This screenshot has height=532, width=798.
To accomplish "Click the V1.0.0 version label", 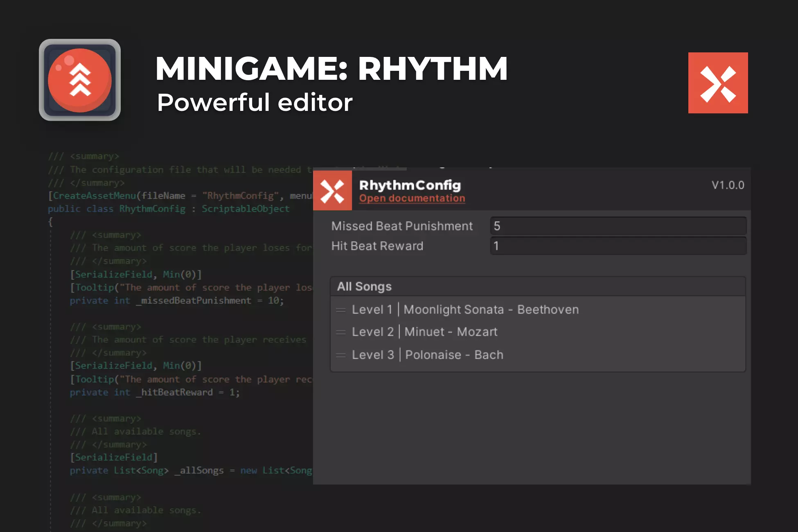I will pos(728,185).
